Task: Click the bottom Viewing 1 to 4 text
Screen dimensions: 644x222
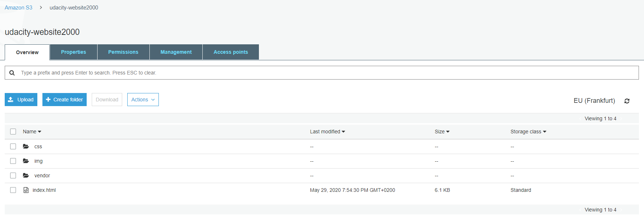Action: coord(600,210)
